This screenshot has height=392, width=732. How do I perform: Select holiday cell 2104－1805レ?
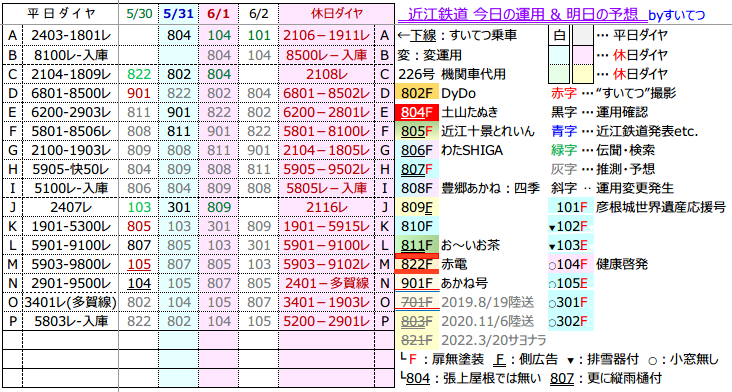pos(327,150)
